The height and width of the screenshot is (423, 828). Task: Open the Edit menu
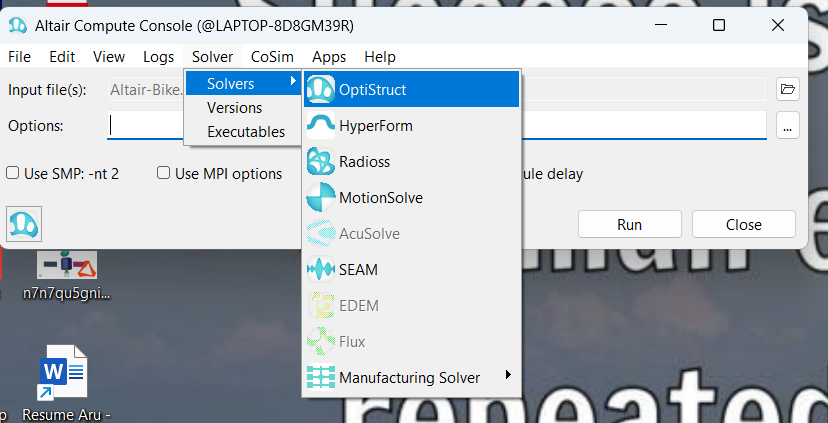[62, 57]
